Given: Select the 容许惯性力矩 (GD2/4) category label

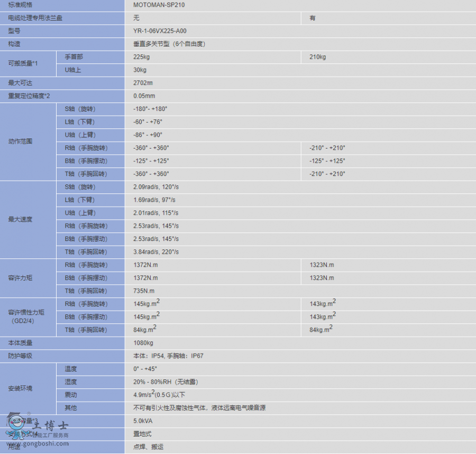Looking at the screenshot, I should click(x=26, y=317).
